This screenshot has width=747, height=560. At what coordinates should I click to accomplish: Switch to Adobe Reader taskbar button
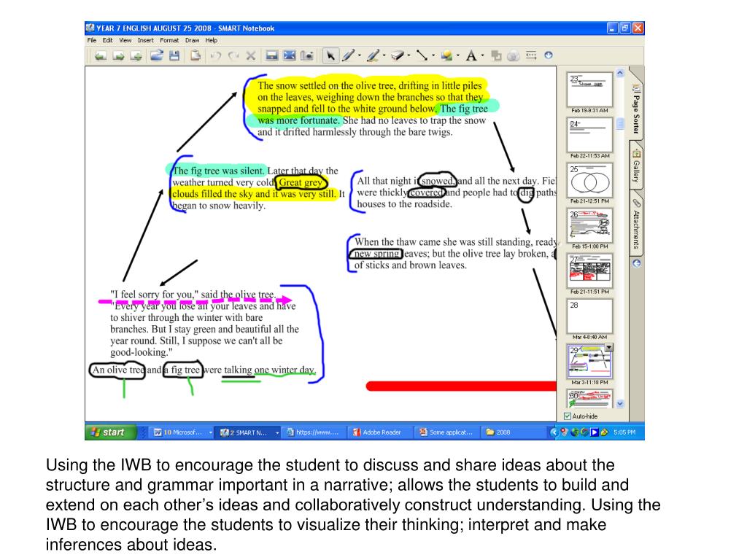[x=379, y=432]
